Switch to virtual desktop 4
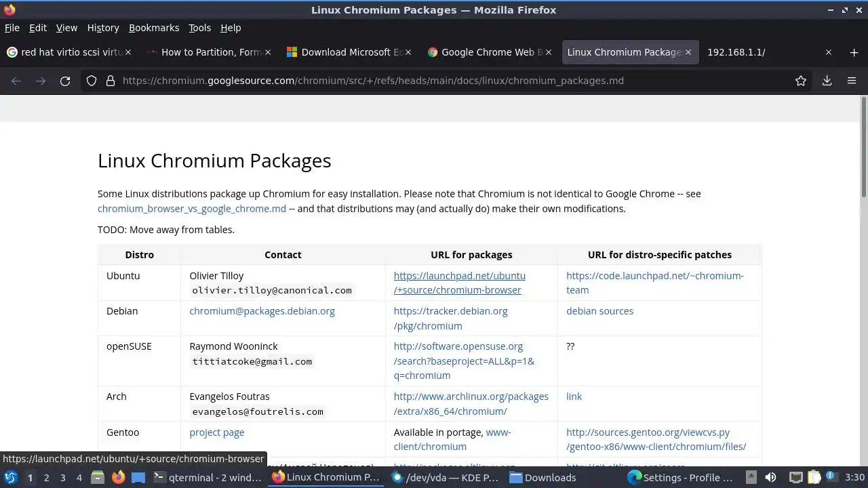This screenshot has height=488, width=868. click(x=79, y=477)
